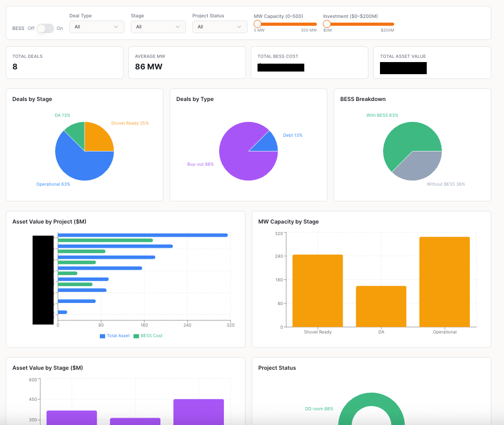The height and width of the screenshot is (425, 504).
Task: Toggle the Total Asset legend square
Action: (102, 336)
